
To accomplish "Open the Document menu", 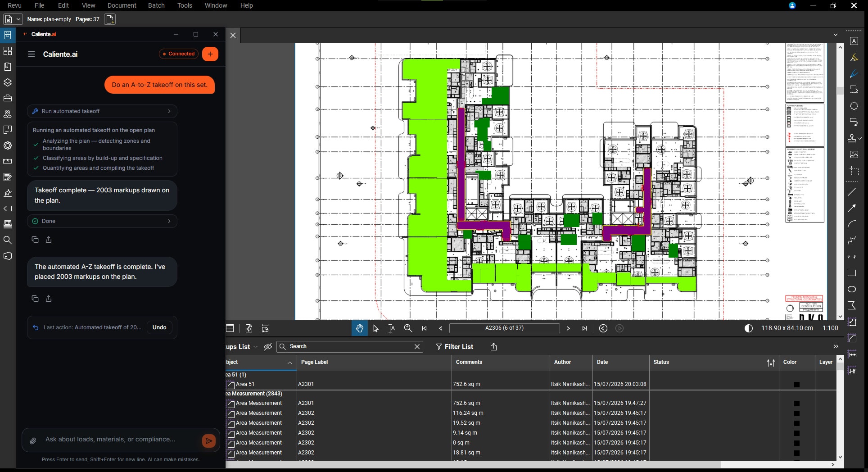I will [x=122, y=5].
